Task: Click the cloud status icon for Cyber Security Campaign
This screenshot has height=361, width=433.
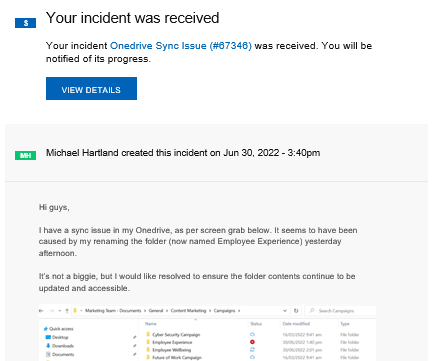Action: tap(252, 334)
